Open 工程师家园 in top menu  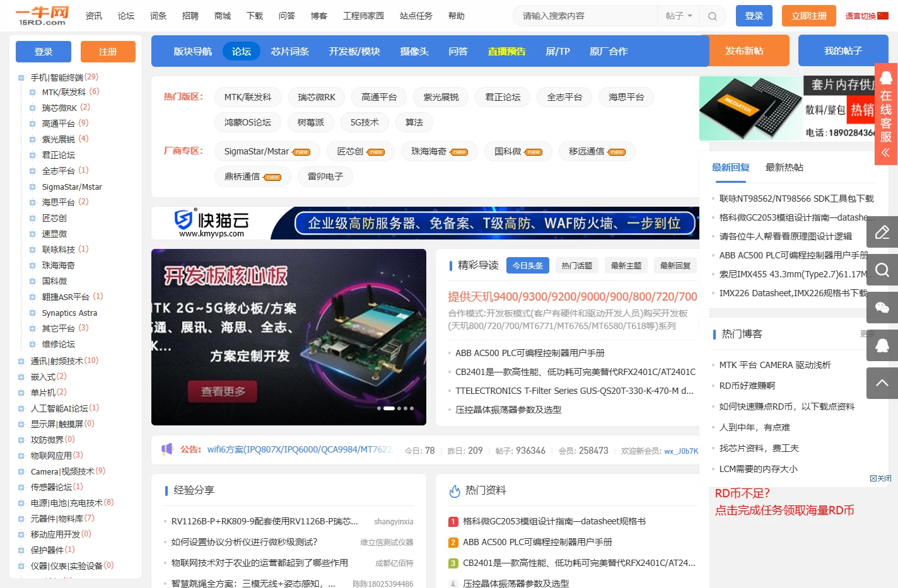pyautogui.click(x=363, y=16)
